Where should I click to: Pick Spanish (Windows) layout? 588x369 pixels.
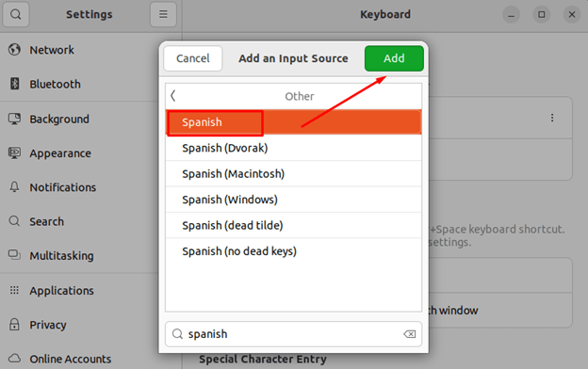[x=294, y=200]
